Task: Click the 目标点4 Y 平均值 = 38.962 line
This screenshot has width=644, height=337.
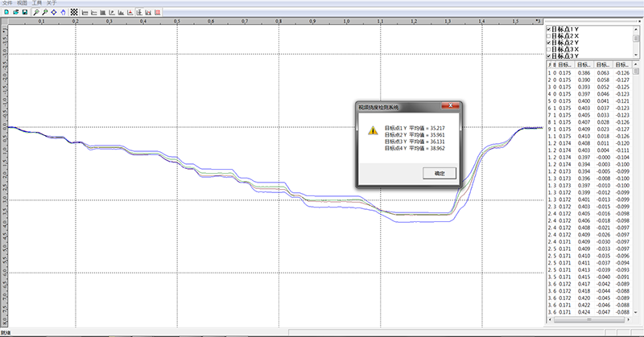Action: (415, 148)
